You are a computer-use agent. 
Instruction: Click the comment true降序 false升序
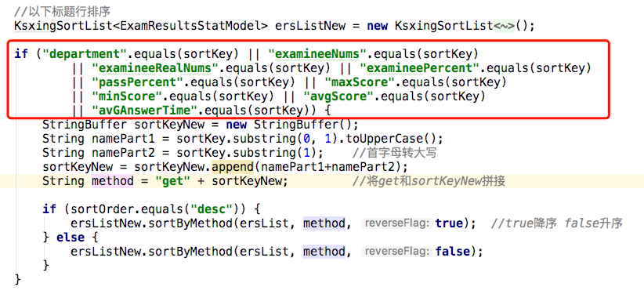pos(557,223)
